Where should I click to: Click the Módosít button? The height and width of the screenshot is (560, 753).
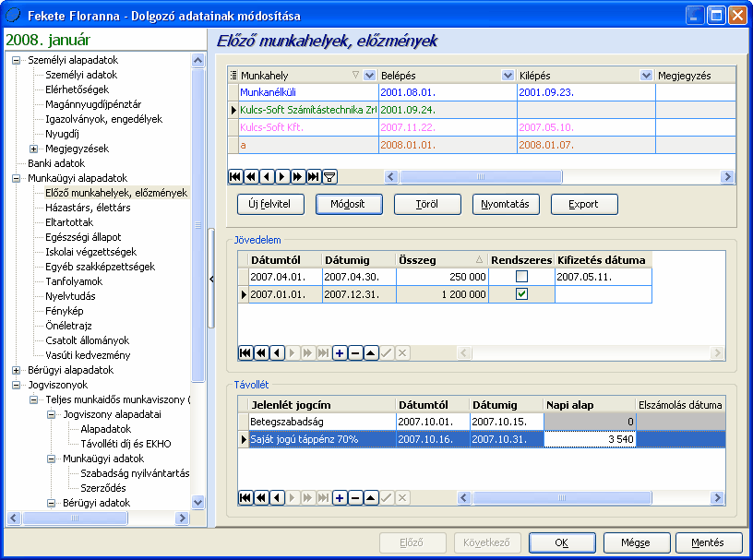pyautogui.click(x=349, y=204)
